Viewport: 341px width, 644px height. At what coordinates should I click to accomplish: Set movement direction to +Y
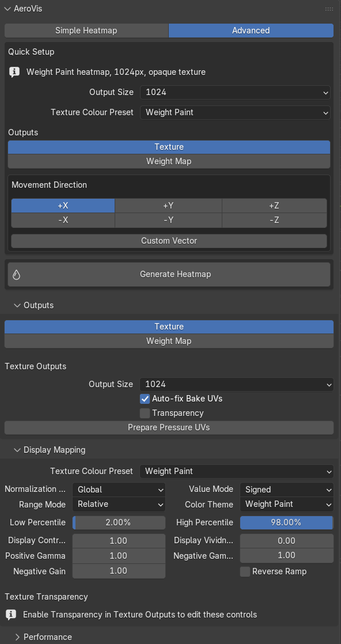pos(168,206)
